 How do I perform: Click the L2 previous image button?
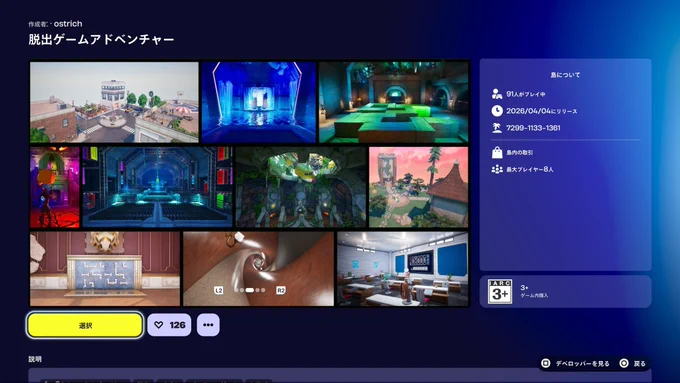pyautogui.click(x=219, y=290)
